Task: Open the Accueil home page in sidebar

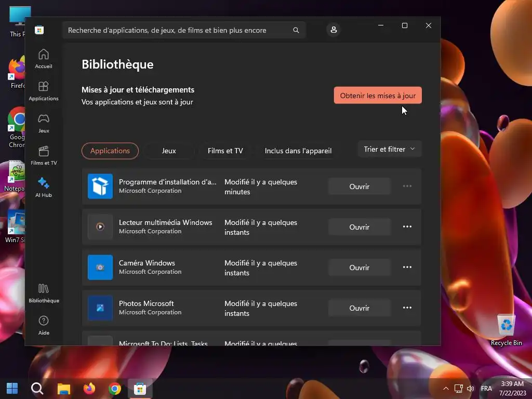Action: (x=44, y=59)
